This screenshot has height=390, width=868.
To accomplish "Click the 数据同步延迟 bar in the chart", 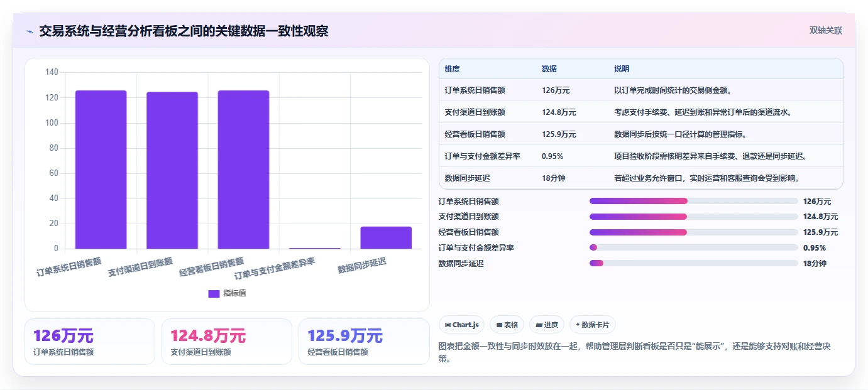I will tap(386, 237).
